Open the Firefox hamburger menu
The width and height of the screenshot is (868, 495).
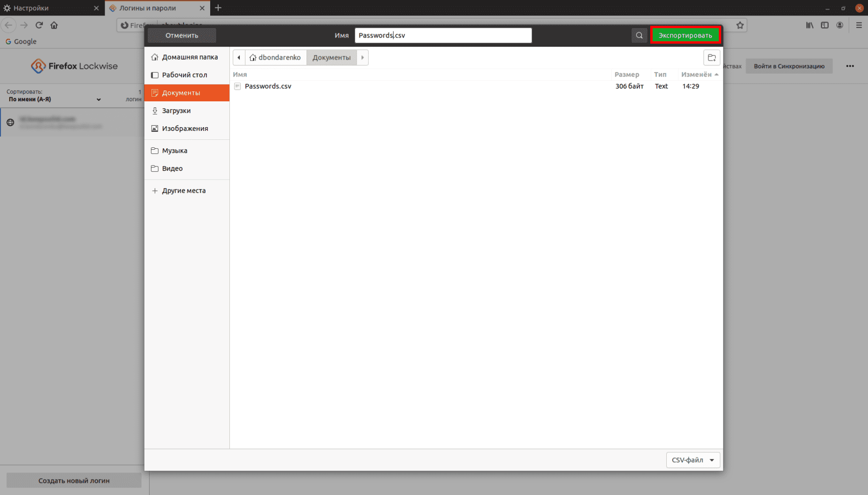[859, 25]
